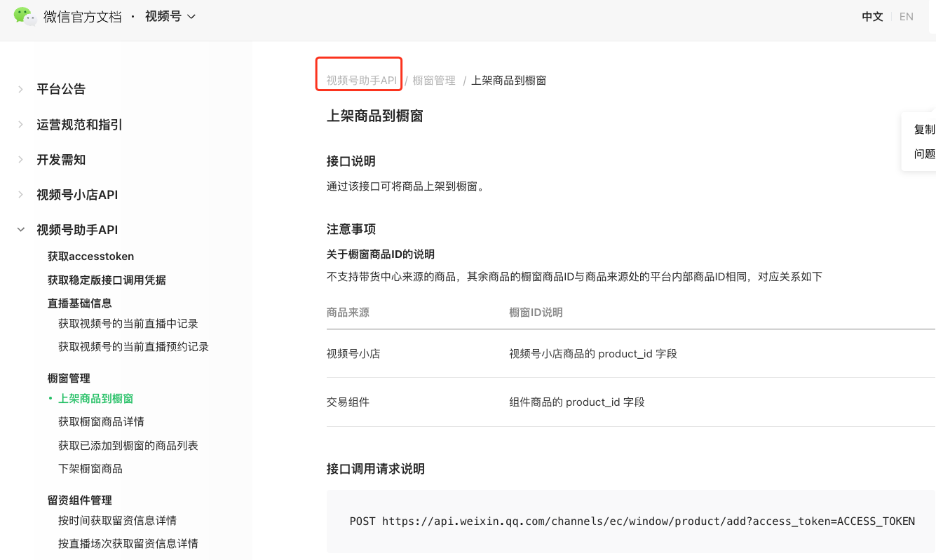Open 视频号小店API section in sidebar

tap(77, 195)
